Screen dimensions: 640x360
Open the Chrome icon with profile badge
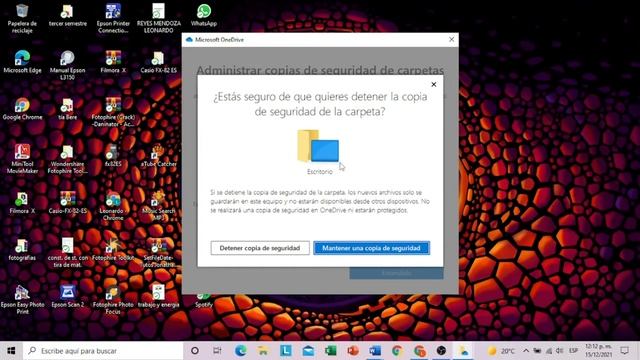pos(419,351)
